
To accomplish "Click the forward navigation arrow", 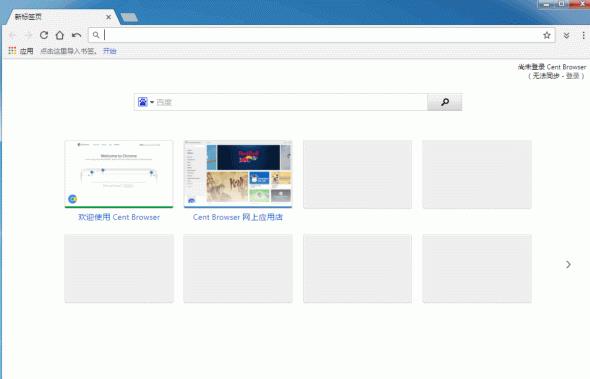I will tap(29, 35).
